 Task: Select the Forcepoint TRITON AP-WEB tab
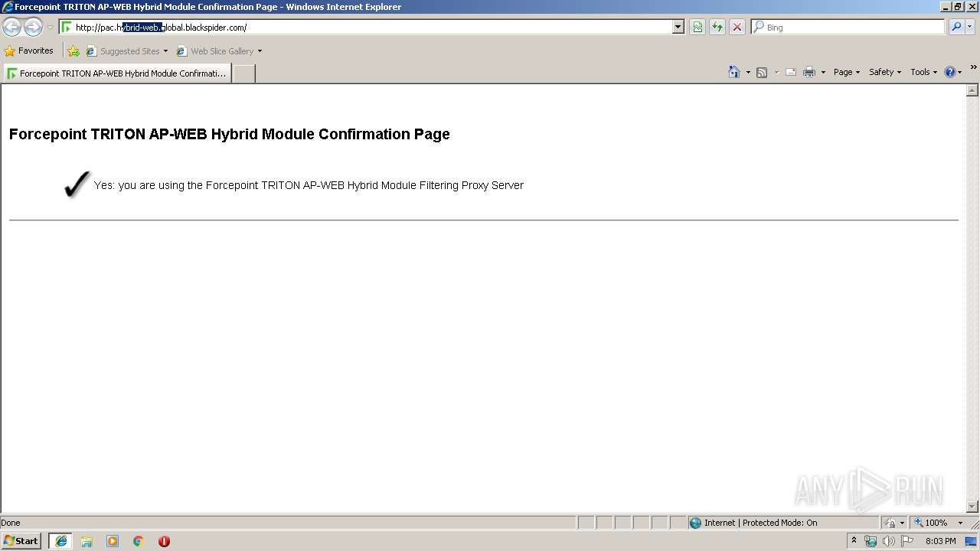click(x=117, y=73)
